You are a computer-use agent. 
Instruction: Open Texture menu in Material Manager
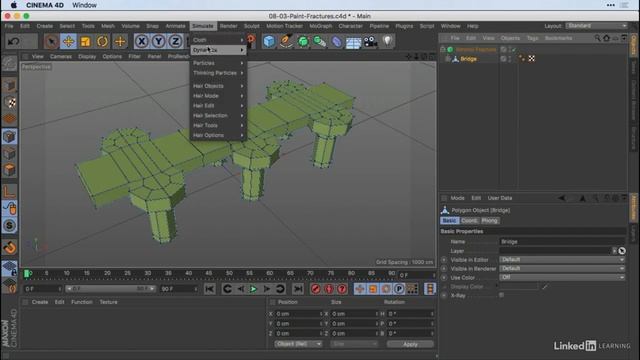[x=109, y=302]
